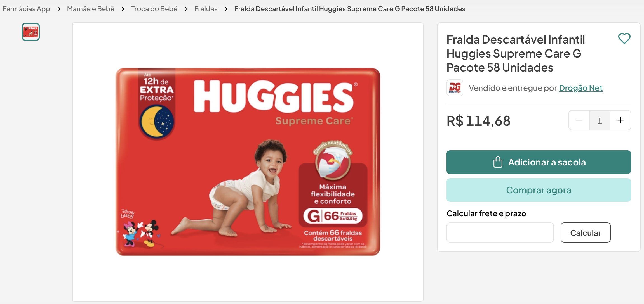The image size is (644, 304).
Task: Click chevron after Farmácias App breadcrumb
Action: pos(58,9)
